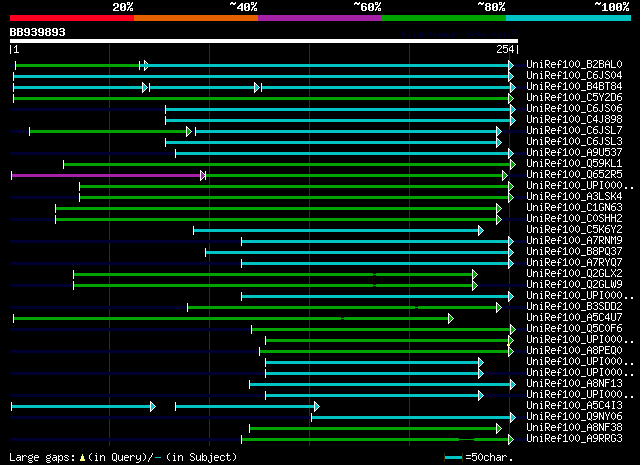The width and height of the screenshot is (640, 465).
Task: Click the UniRef100_B8PQ37 label
Action: pyautogui.click(x=574, y=252)
